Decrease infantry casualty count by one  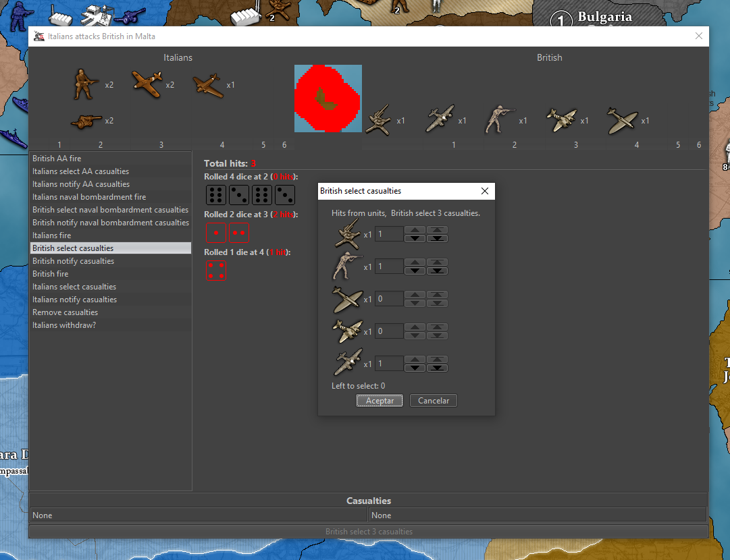415,271
